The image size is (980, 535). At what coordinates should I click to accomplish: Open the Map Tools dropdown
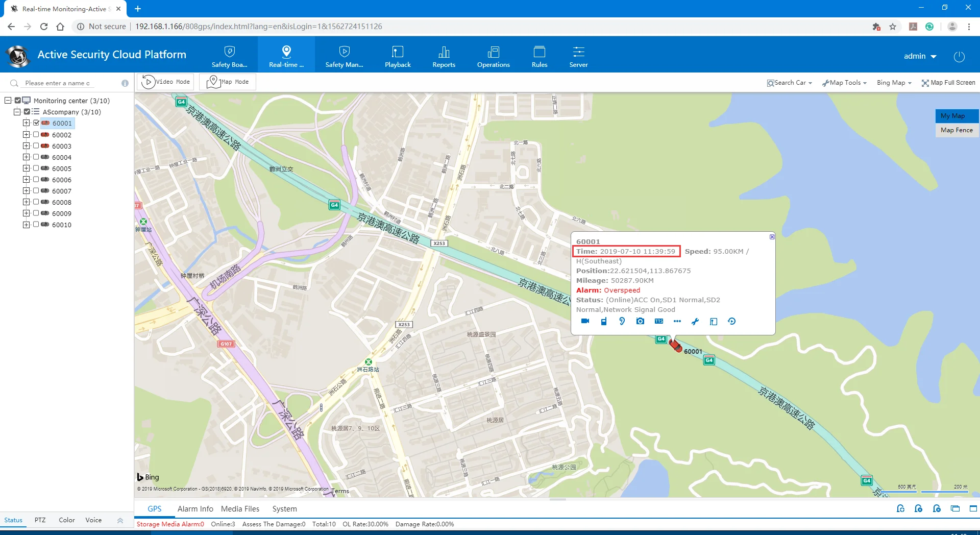tap(844, 82)
